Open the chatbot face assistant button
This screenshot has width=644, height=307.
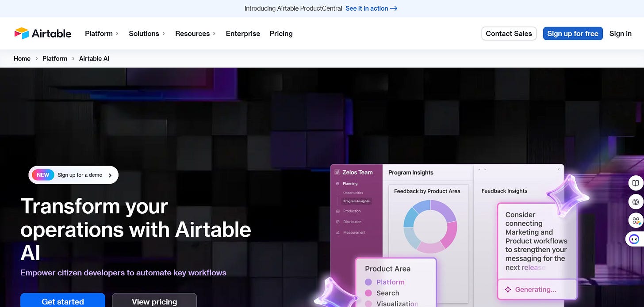[635, 239]
